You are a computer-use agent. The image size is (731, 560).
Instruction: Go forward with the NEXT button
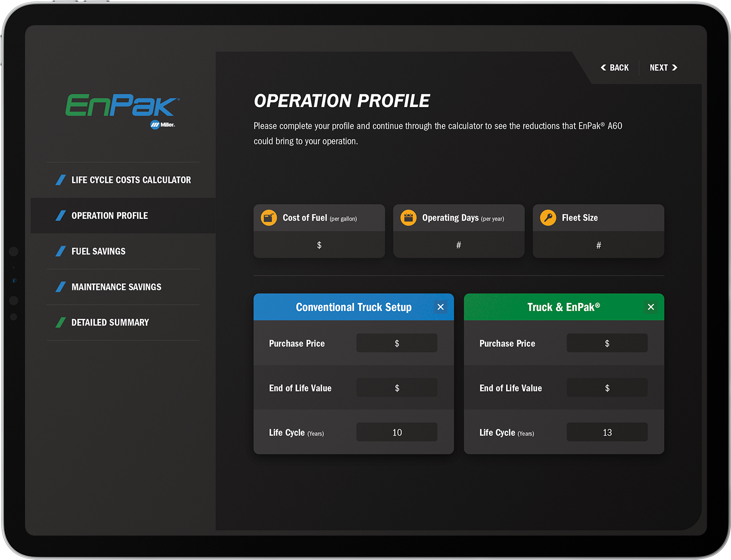663,68
